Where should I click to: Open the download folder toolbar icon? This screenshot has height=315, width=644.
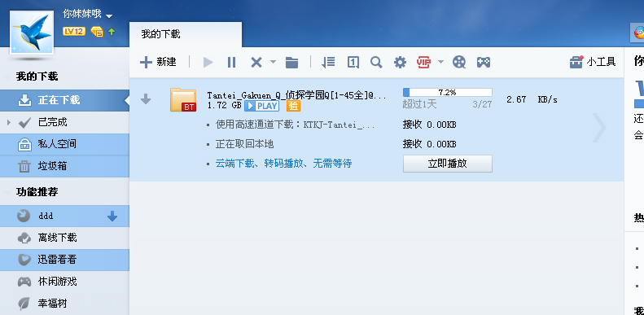291,62
